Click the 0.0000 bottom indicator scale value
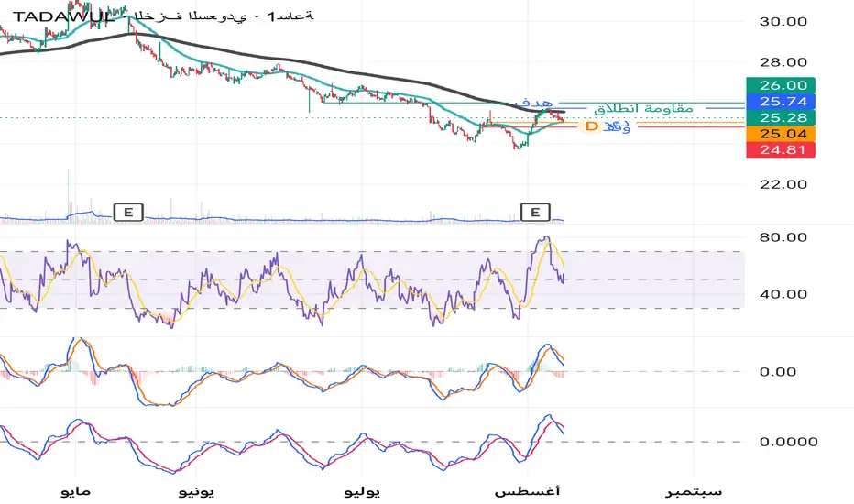Image resolution: width=854 pixels, height=504 pixels. coord(788,442)
